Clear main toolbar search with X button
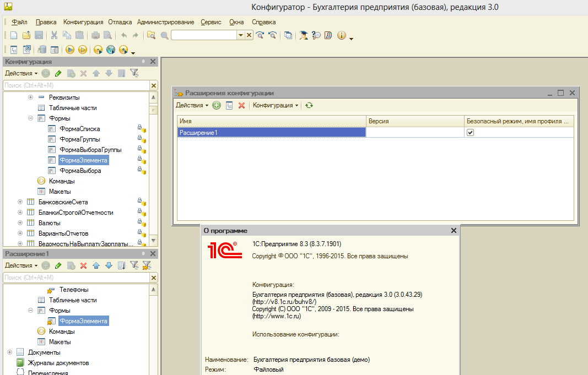The image size is (588, 375). (x=249, y=35)
